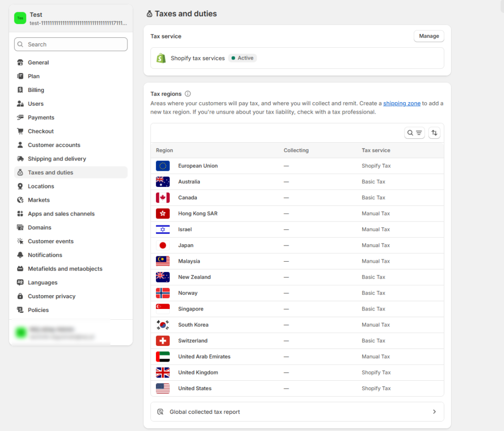Expand the Global collected tax report chevron
Viewport: 504px width, 431px height.
pos(434,412)
